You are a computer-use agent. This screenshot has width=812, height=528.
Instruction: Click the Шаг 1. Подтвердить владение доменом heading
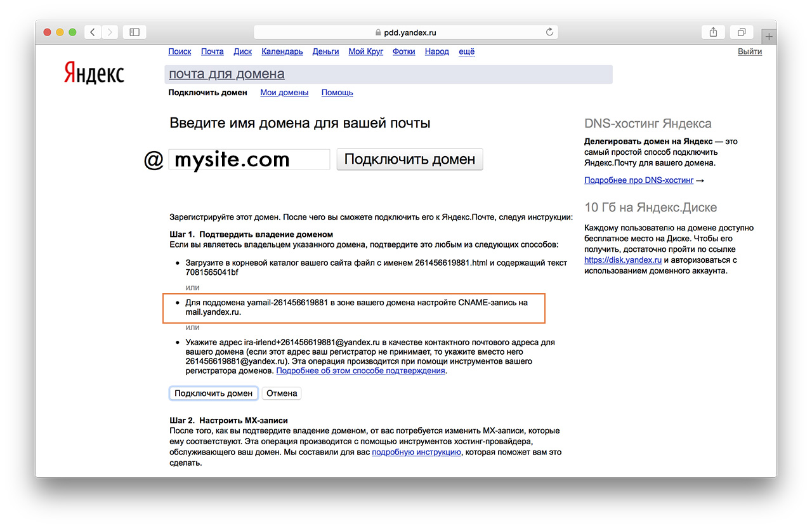coord(251,234)
